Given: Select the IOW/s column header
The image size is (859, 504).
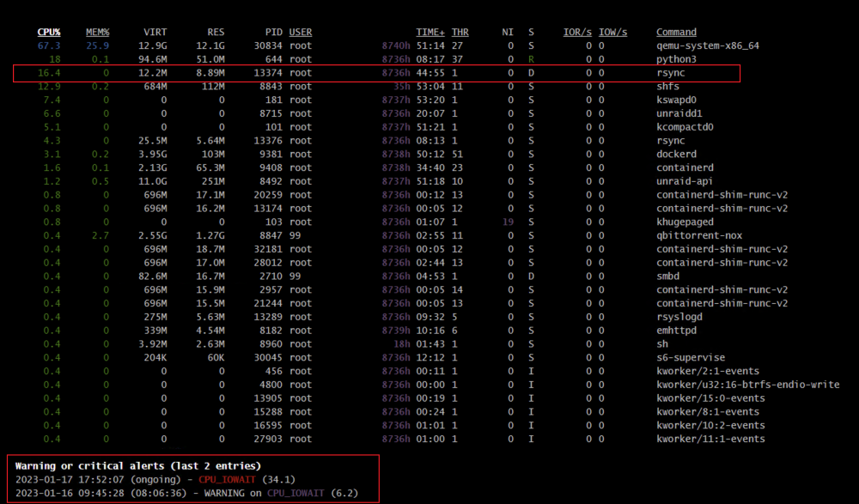Looking at the screenshot, I should pos(612,33).
